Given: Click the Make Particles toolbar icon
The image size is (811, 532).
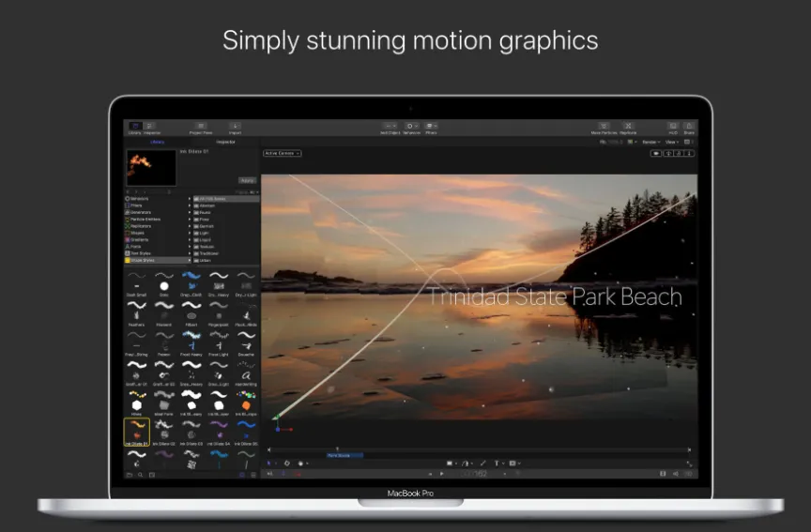Looking at the screenshot, I should coord(604,126).
